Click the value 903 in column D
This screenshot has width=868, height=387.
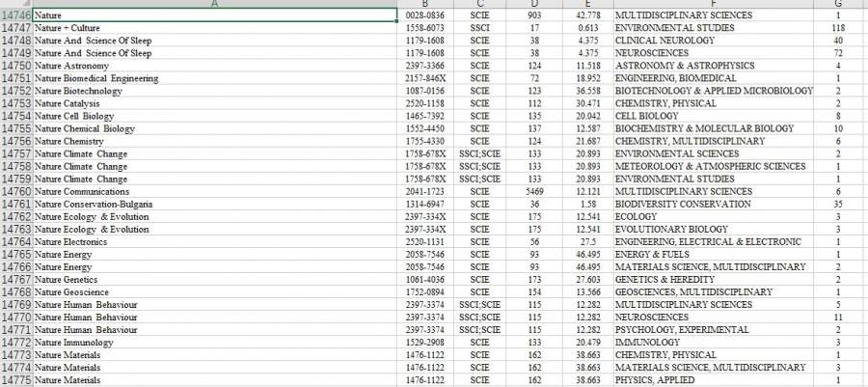click(x=534, y=15)
